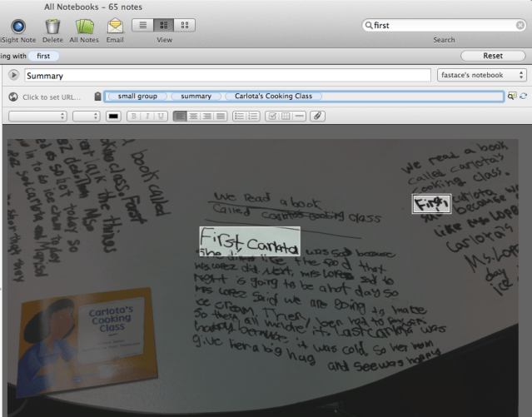This screenshot has height=417, width=532.
Task: Click the search box containing 'first'
Action: click(x=444, y=26)
